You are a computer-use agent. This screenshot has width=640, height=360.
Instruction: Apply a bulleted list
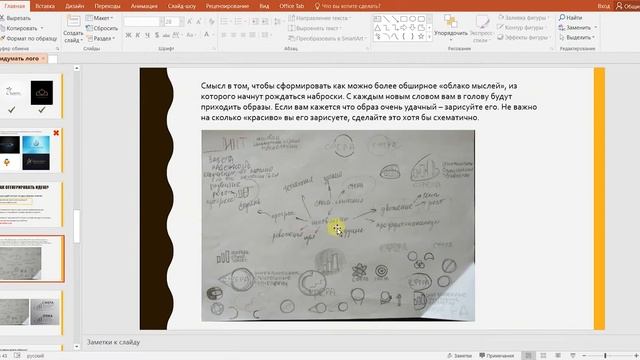pyautogui.click(x=224, y=21)
